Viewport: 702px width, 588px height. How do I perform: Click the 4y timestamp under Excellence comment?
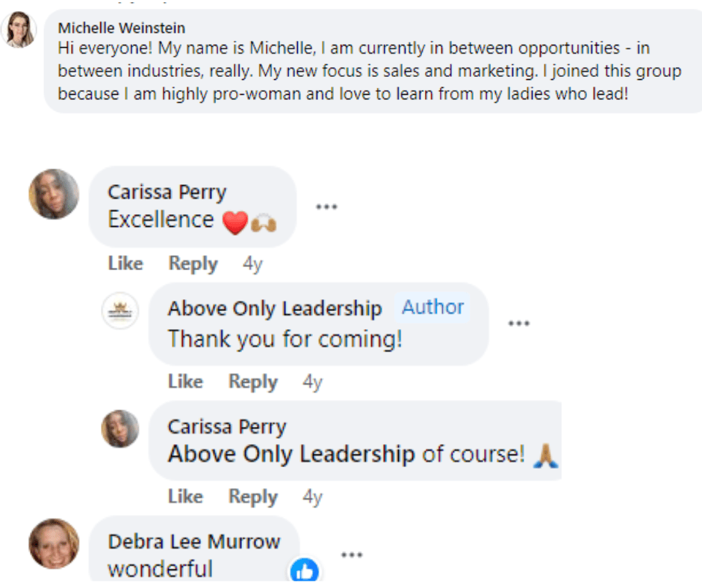(252, 264)
